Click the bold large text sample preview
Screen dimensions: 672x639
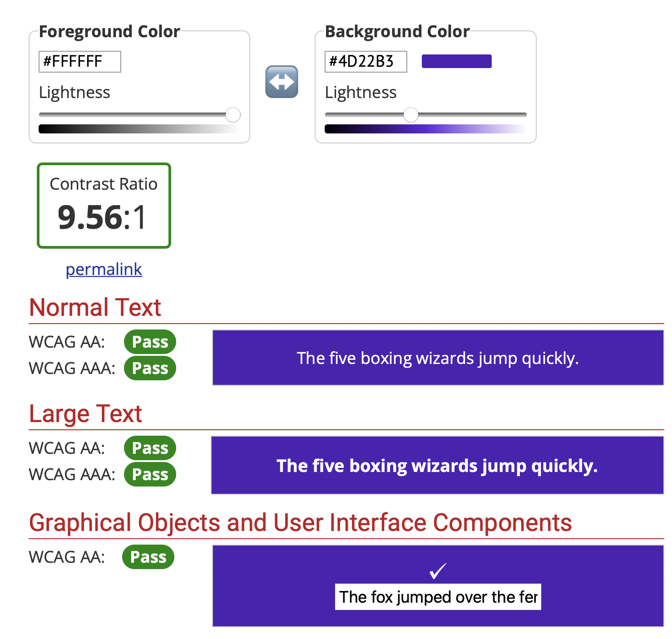coord(437,466)
